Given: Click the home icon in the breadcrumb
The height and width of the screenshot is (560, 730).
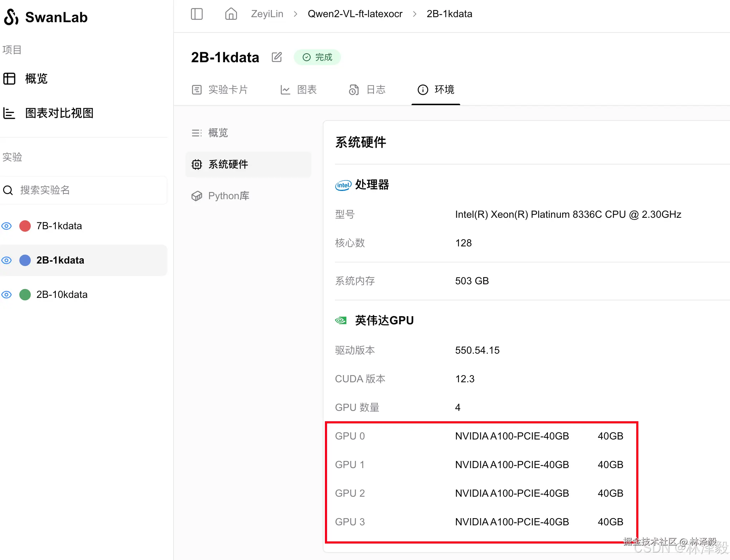Looking at the screenshot, I should pyautogui.click(x=230, y=14).
